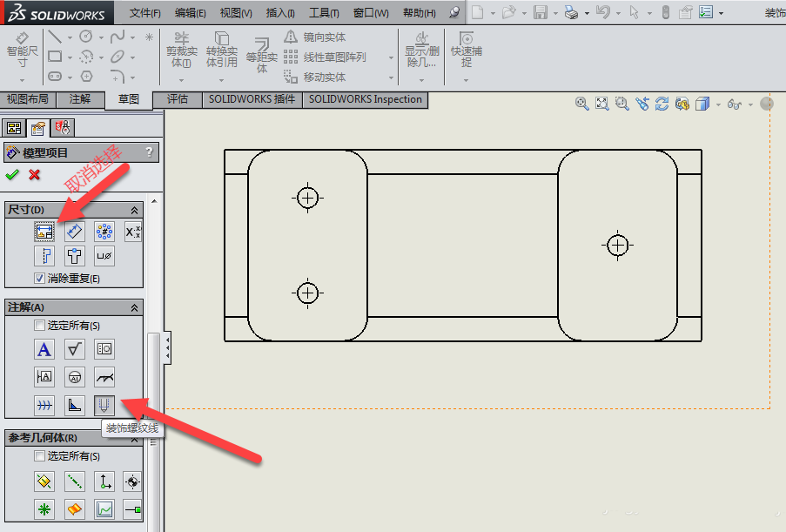
Task: Open the Tools menu
Action: [x=324, y=13]
